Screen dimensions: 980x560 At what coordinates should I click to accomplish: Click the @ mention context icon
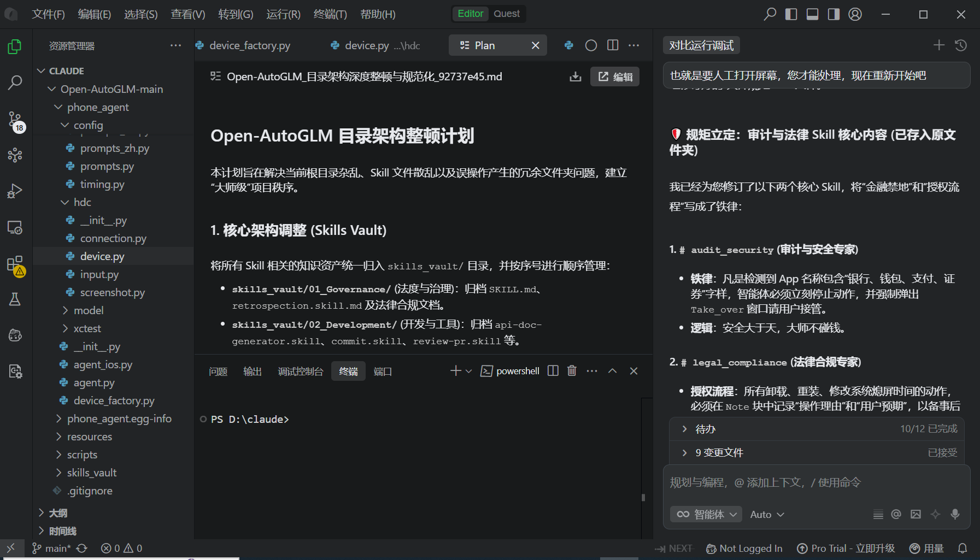(x=896, y=514)
